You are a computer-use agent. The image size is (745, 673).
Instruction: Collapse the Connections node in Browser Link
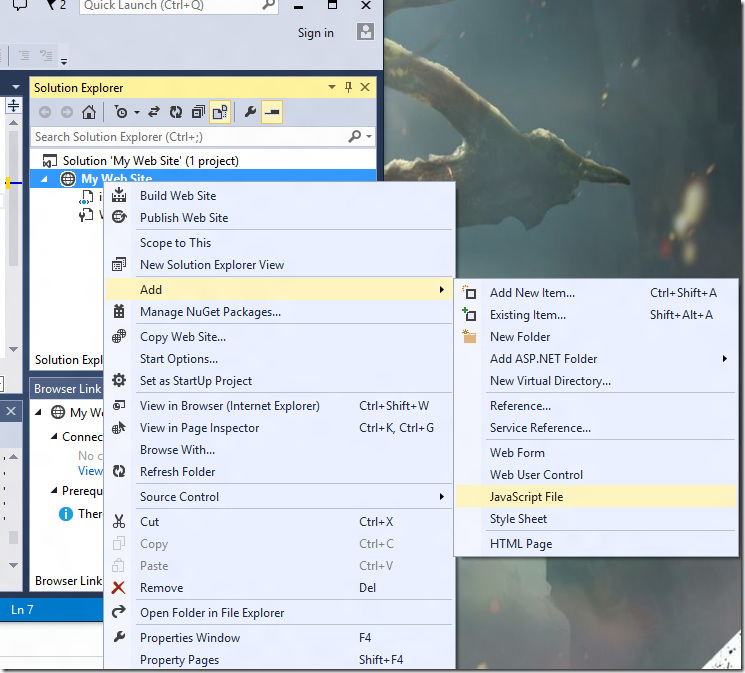point(54,436)
